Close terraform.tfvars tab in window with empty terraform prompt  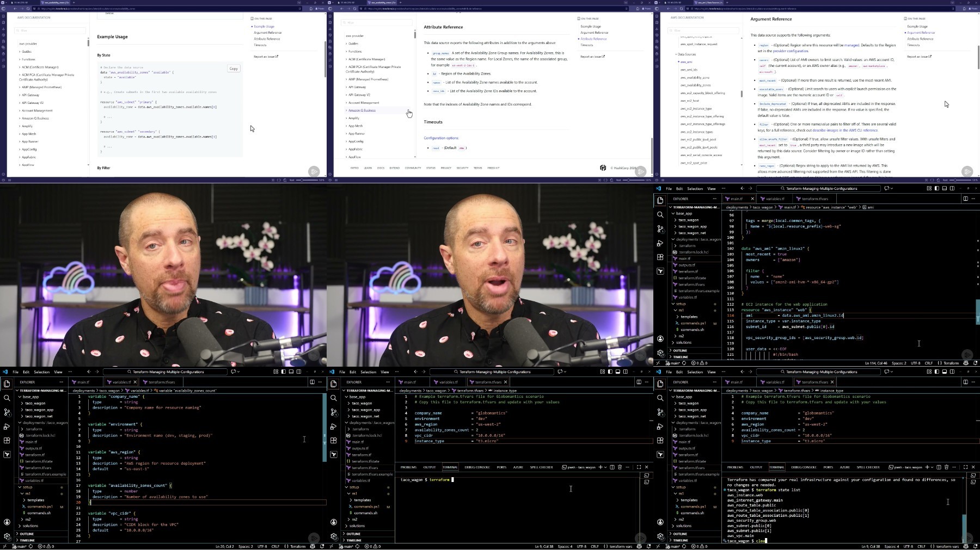(x=506, y=382)
